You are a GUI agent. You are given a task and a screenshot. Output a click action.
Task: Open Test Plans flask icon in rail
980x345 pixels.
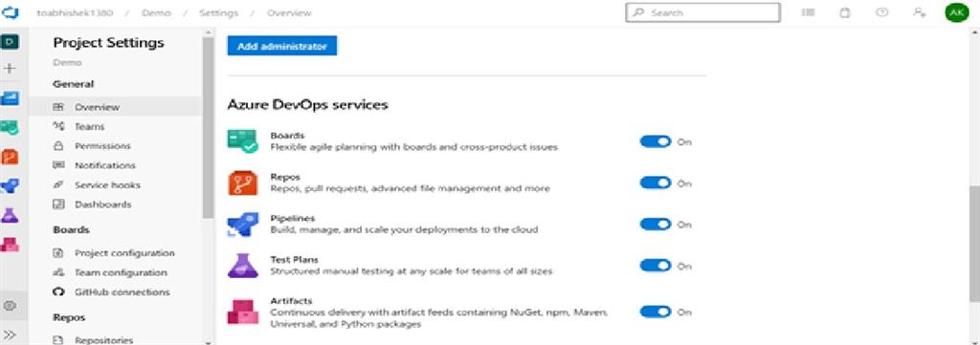[x=10, y=215]
